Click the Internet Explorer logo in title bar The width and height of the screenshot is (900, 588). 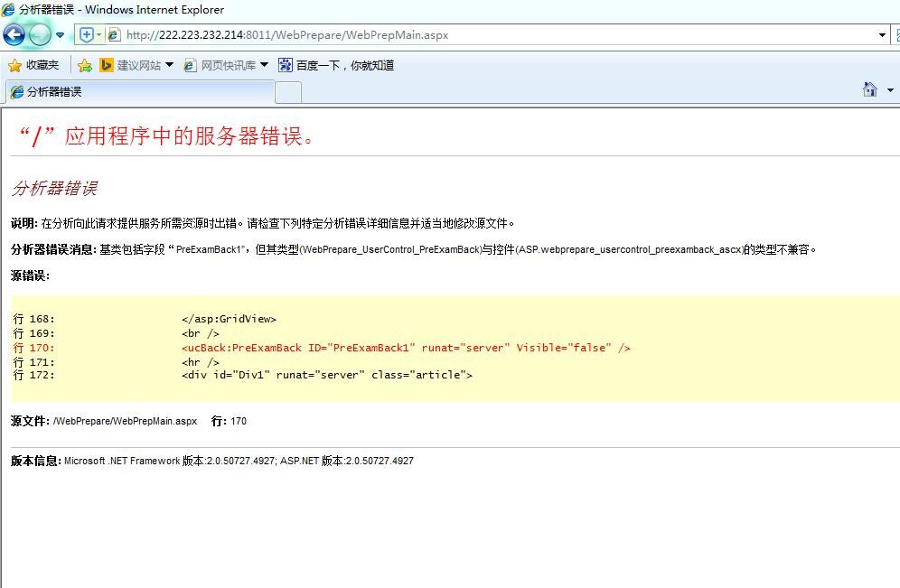[8, 9]
